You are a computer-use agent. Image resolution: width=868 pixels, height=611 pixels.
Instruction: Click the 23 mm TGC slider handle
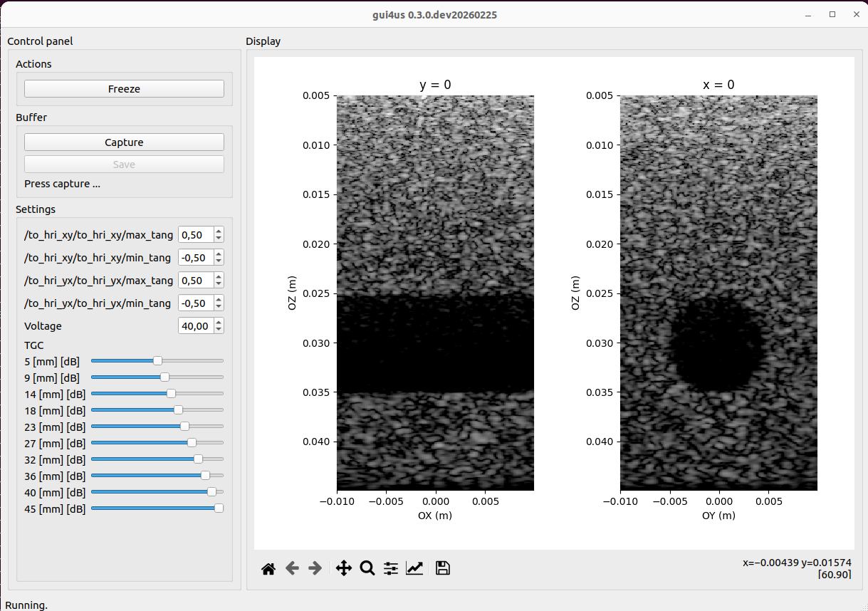click(x=185, y=427)
